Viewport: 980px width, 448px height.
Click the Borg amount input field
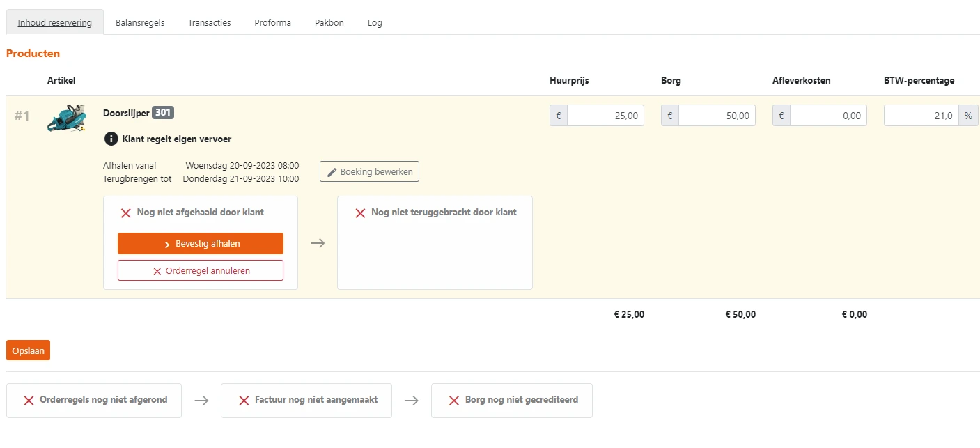point(717,115)
